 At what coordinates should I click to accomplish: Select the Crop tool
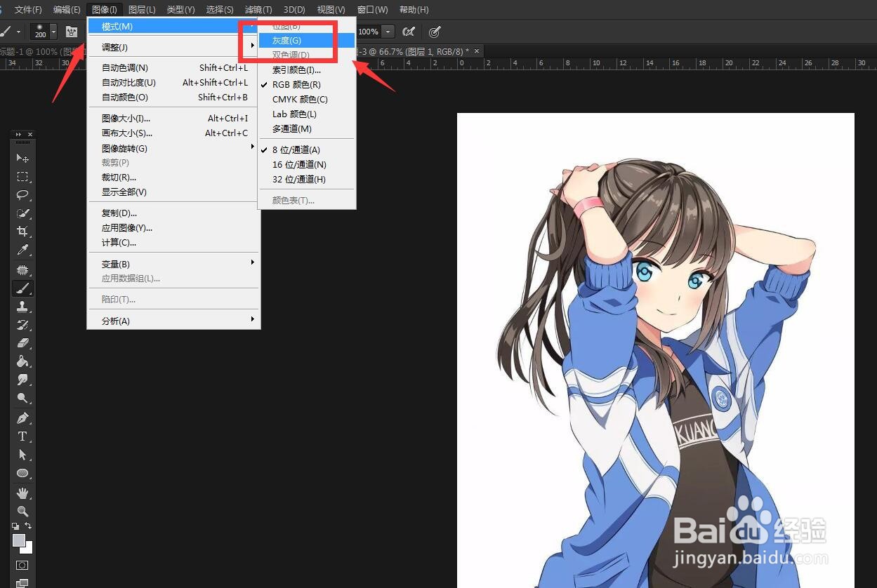pyautogui.click(x=22, y=232)
